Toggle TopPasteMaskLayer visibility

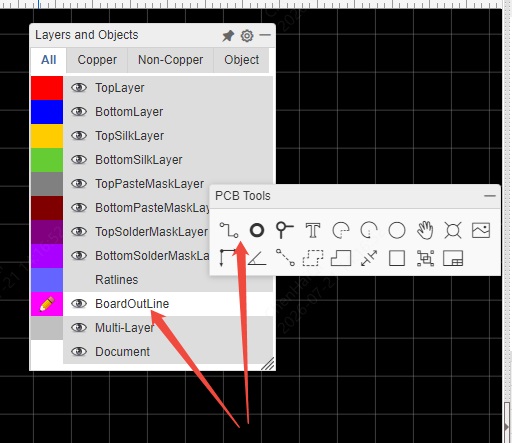coord(79,184)
